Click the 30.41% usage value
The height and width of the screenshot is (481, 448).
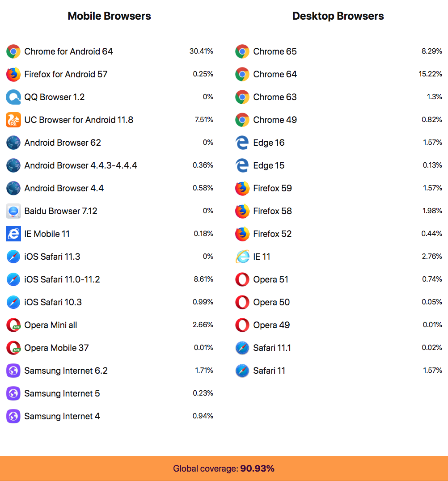coord(201,51)
